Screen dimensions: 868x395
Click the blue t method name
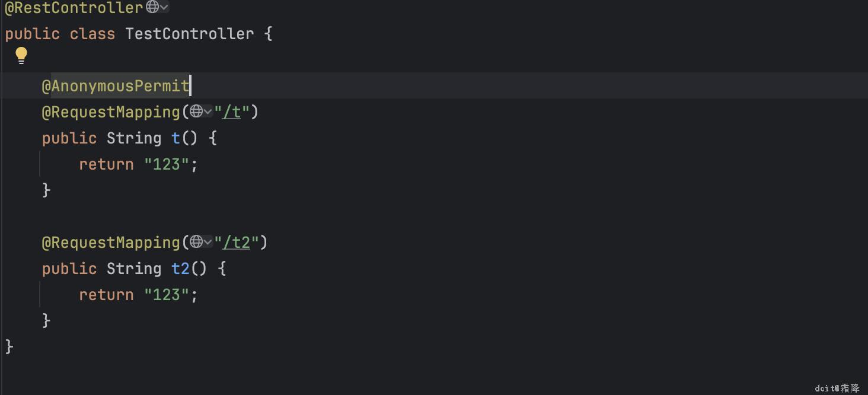coord(175,138)
